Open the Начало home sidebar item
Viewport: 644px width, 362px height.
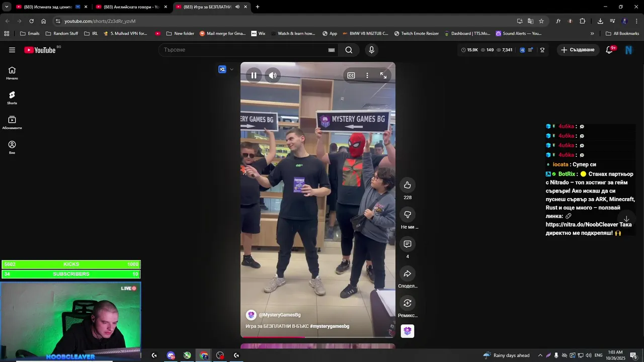click(x=12, y=73)
